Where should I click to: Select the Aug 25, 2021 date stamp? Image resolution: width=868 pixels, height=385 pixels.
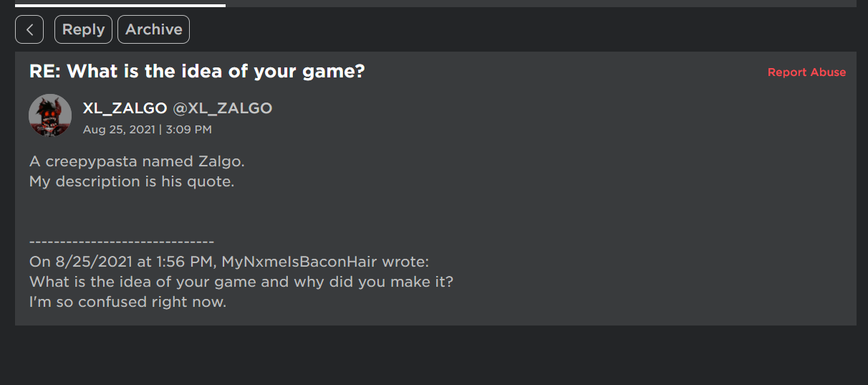coord(119,130)
